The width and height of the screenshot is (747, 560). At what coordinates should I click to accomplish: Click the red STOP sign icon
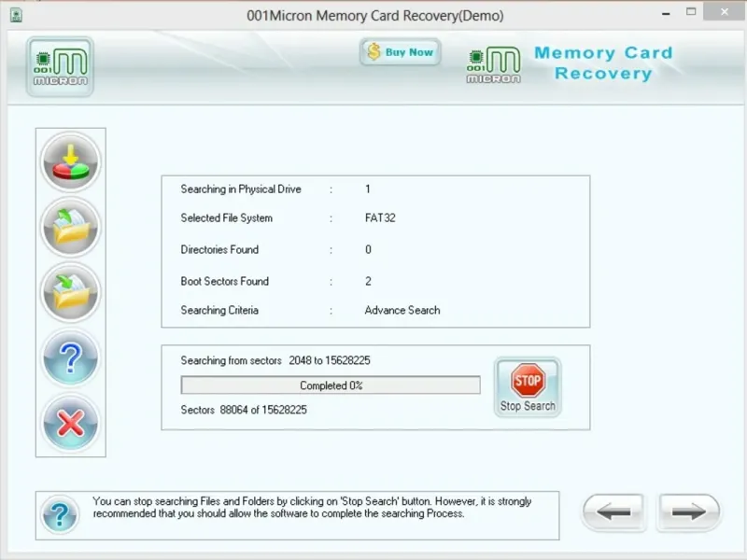coord(528,380)
